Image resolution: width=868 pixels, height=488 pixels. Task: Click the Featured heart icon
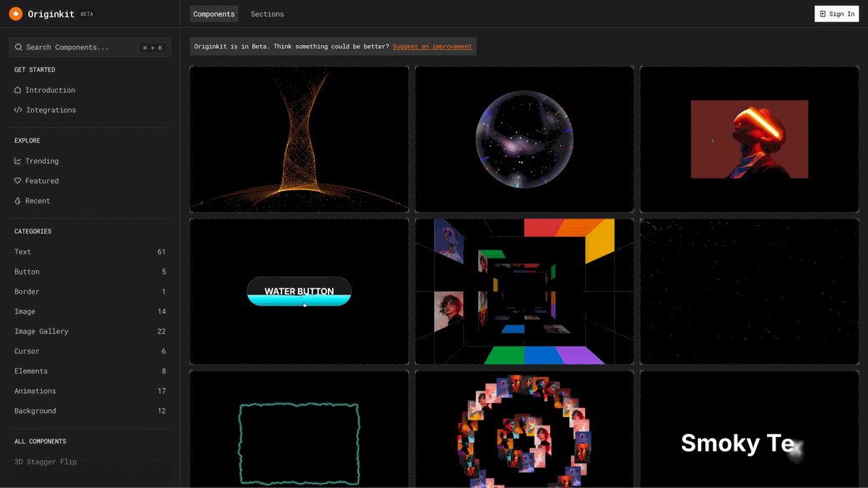pyautogui.click(x=18, y=180)
